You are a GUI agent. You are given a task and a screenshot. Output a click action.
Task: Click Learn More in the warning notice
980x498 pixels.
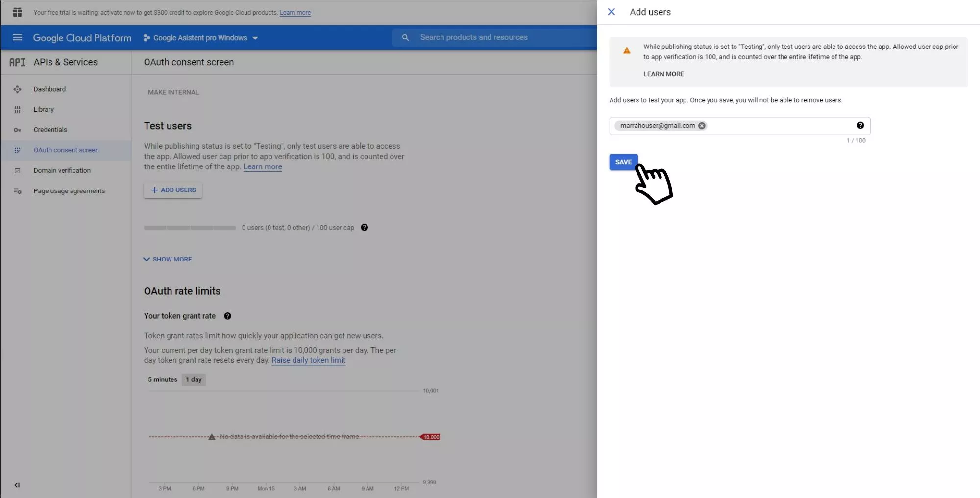pos(663,74)
